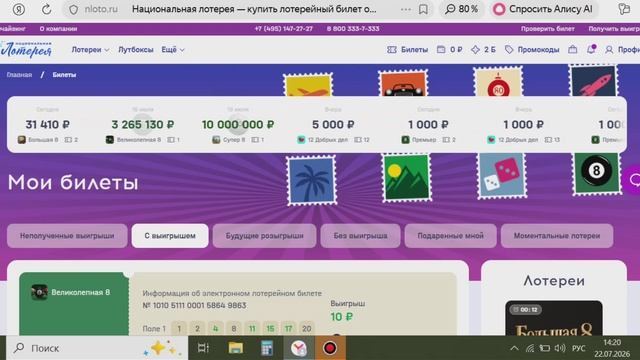This screenshot has width=640, height=360.
Task: Open the notifications bell icon
Action: click(x=591, y=49)
